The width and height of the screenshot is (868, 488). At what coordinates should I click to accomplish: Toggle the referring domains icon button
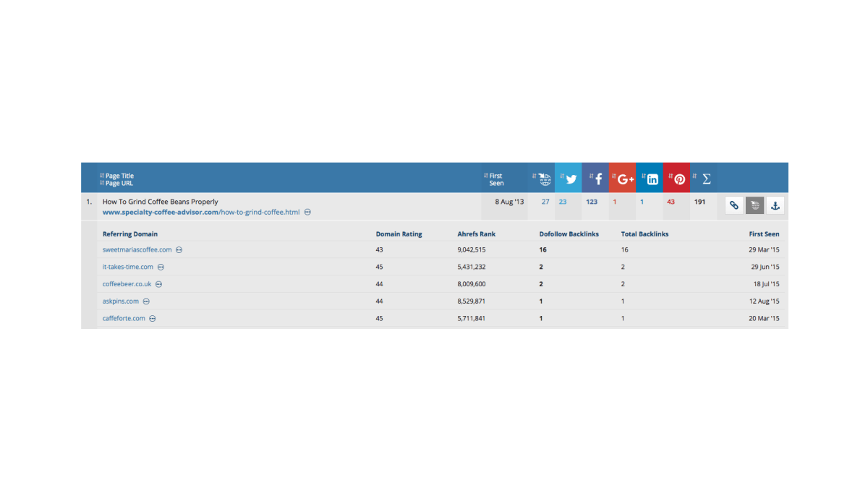(754, 205)
